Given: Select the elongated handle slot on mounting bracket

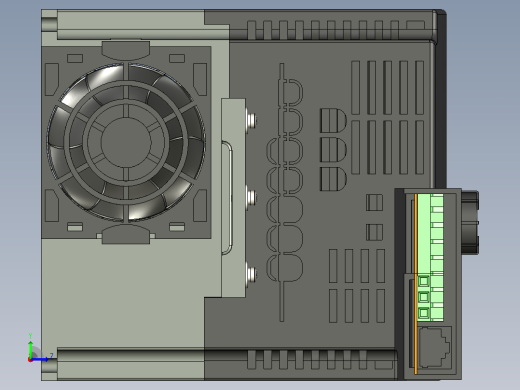Looking at the screenshot, I should click(227, 198).
